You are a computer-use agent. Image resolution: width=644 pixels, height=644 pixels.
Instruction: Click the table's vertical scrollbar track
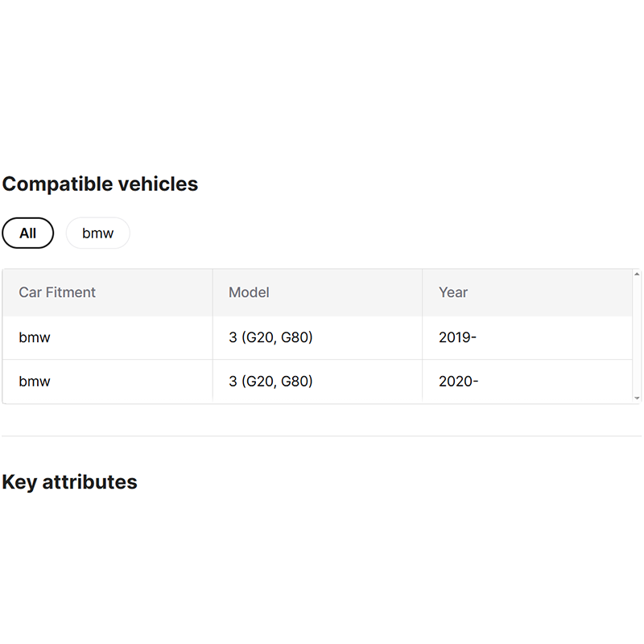click(x=637, y=336)
